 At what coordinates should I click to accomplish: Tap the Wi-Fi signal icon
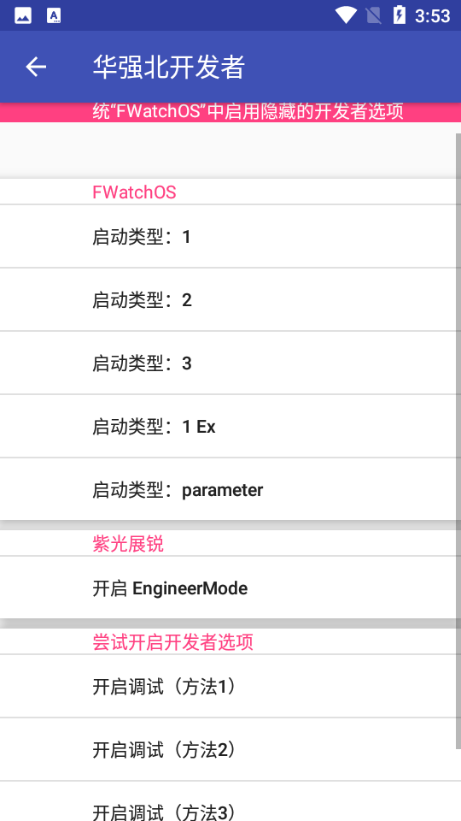(x=346, y=15)
